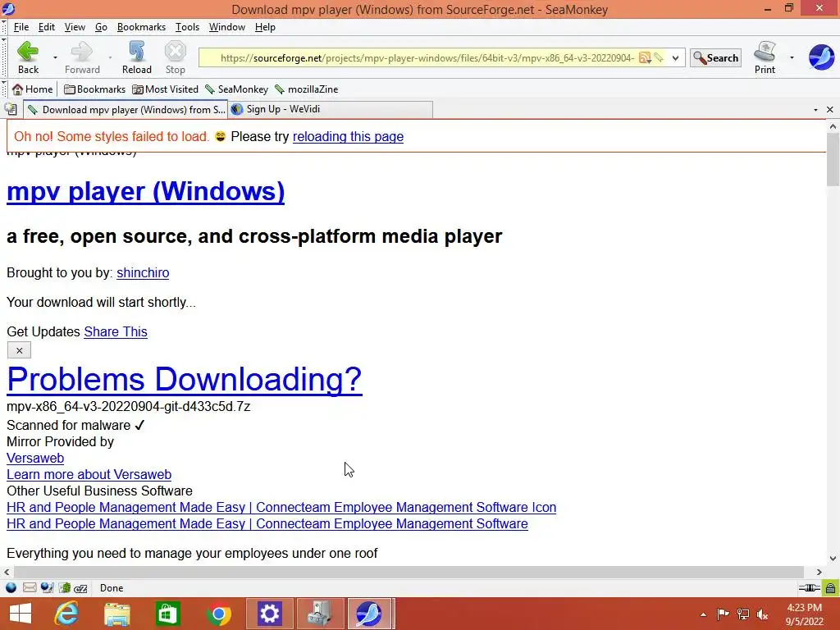Click the Stop loading button
Image resolution: width=840 pixels, height=630 pixels.
click(176, 57)
